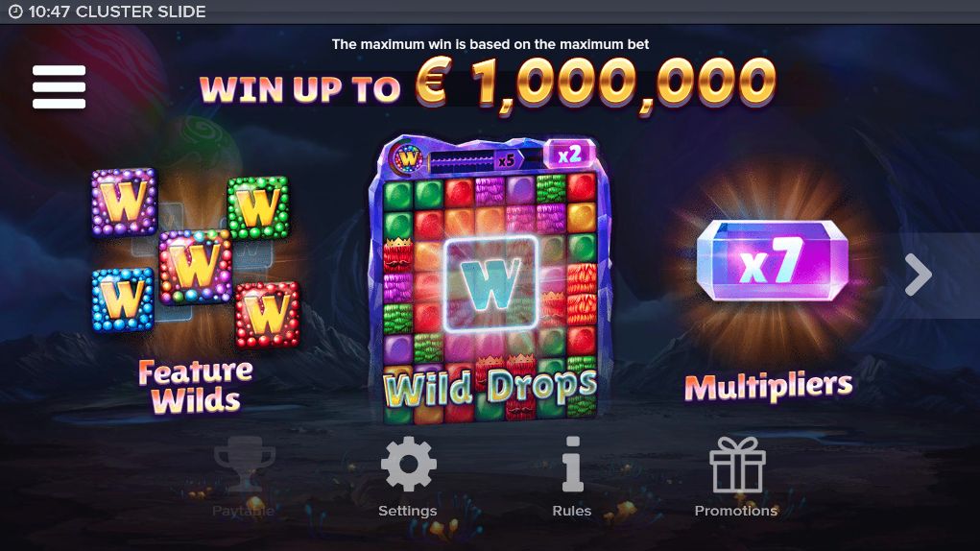Screen dimensions: 980x551
Task: Click the green W wild symbol
Action: click(257, 207)
